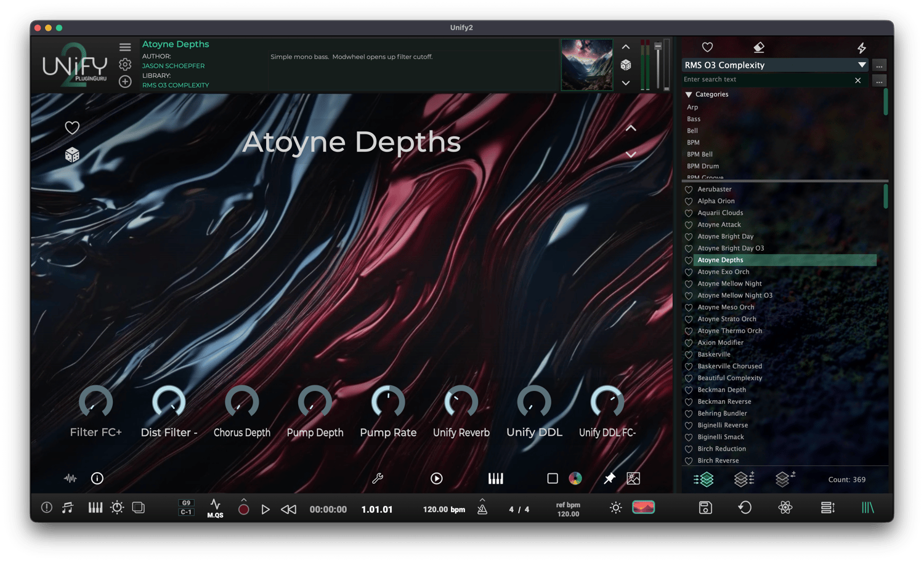
Task: Click the M.QS waveform button
Action: [x=215, y=508]
